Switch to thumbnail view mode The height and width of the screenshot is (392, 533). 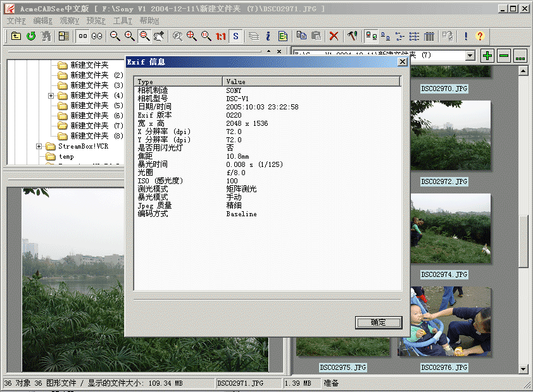coord(371,36)
